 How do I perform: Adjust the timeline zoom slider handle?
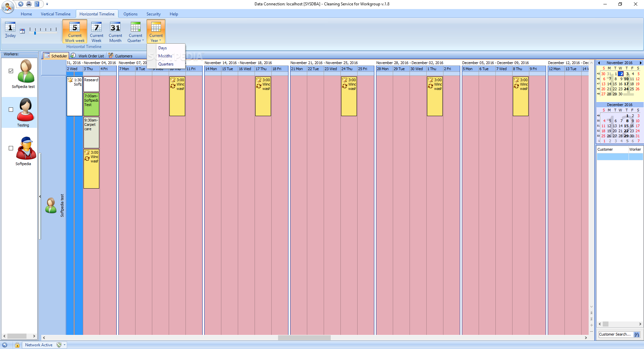[35, 33]
